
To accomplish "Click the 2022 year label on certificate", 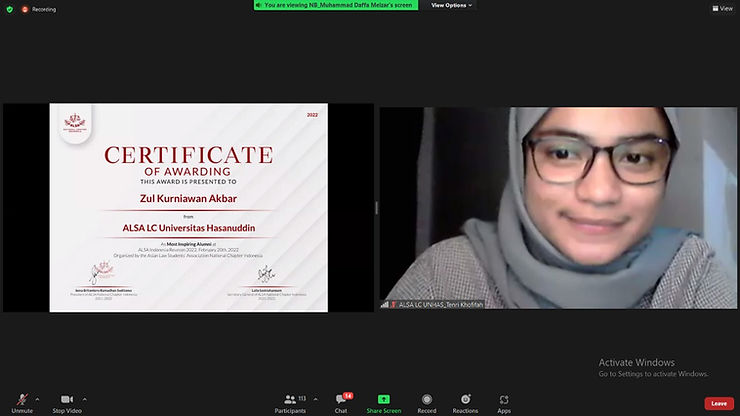I will pos(312,115).
